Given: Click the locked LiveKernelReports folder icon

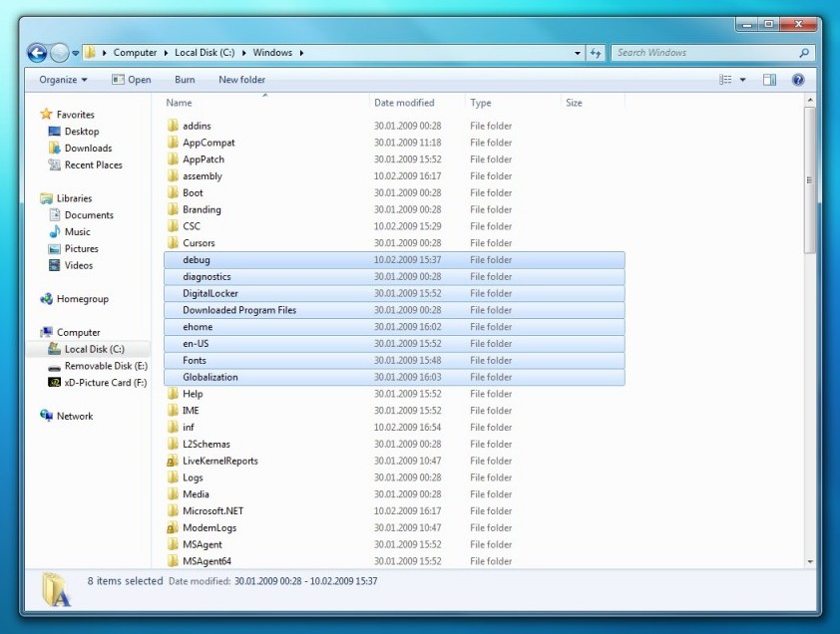Looking at the screenshot, I should pos(172,461).
